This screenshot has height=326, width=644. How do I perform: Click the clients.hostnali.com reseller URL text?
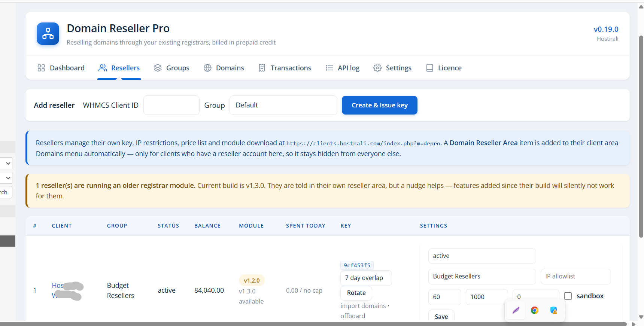(x=364, y=143)
